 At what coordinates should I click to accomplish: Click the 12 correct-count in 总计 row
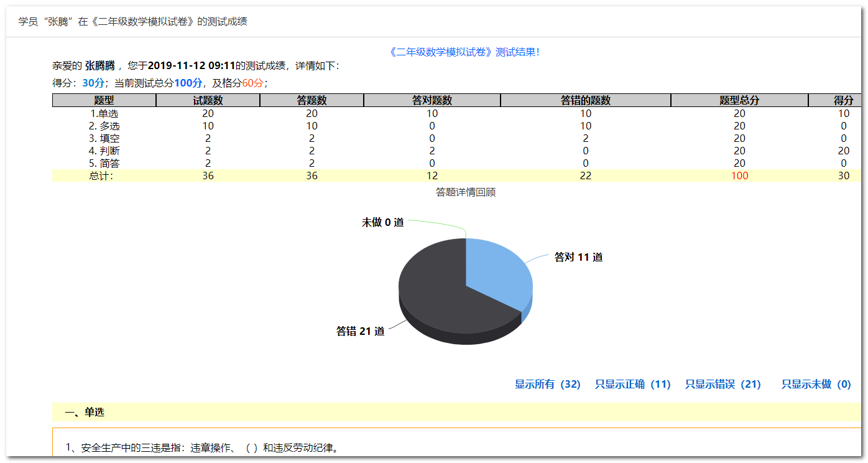click(x=432, y=175)
